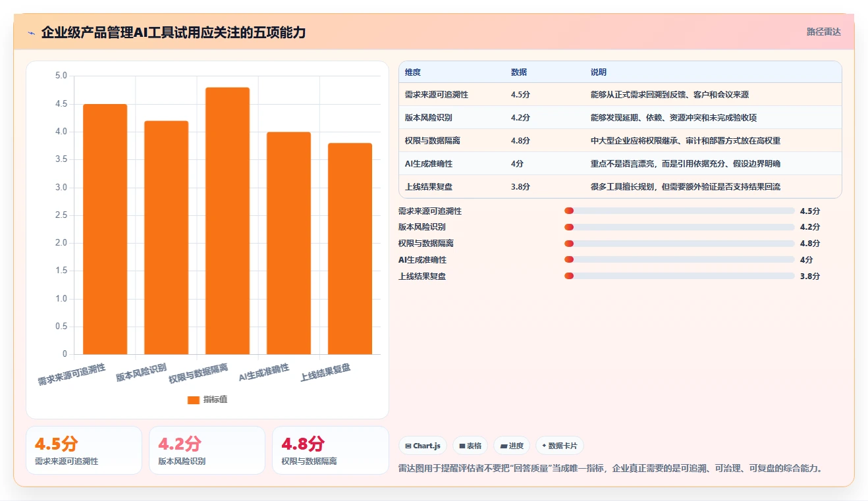Click the 版本风险识别 progress bar

click(x=680, y=227)
